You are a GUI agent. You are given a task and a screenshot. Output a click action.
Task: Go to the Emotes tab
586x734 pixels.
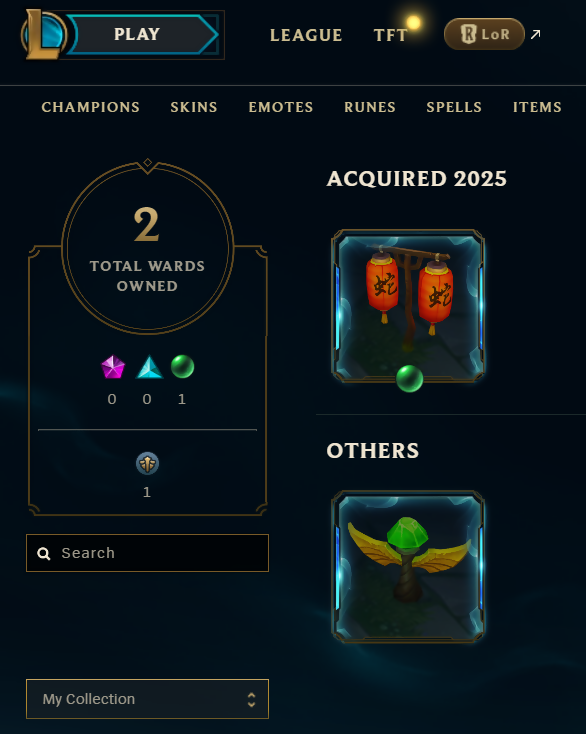[x=281, y=107]
